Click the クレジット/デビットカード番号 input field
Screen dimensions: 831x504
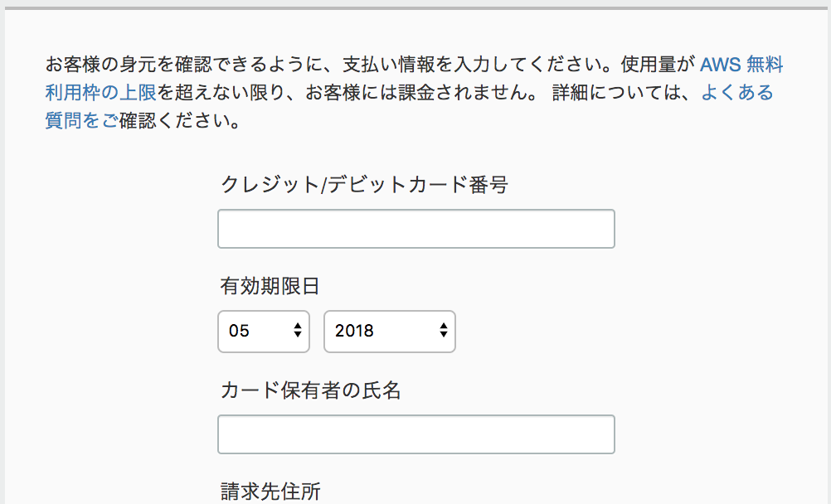[415, 229]
